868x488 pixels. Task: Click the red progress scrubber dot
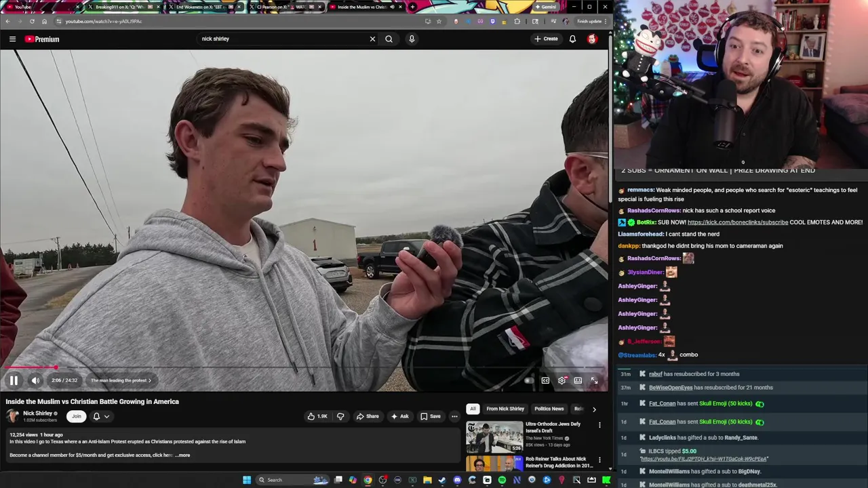coord(56,368)
